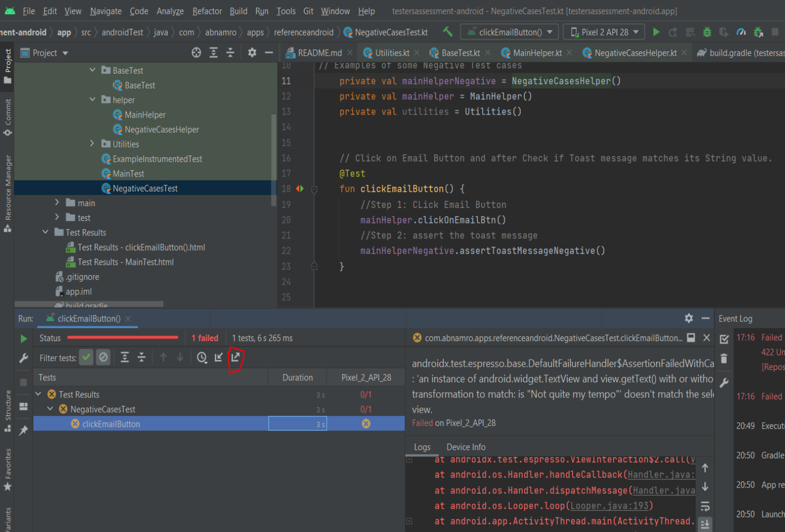Expand the main folder in the project tree

tap(57, 202)
